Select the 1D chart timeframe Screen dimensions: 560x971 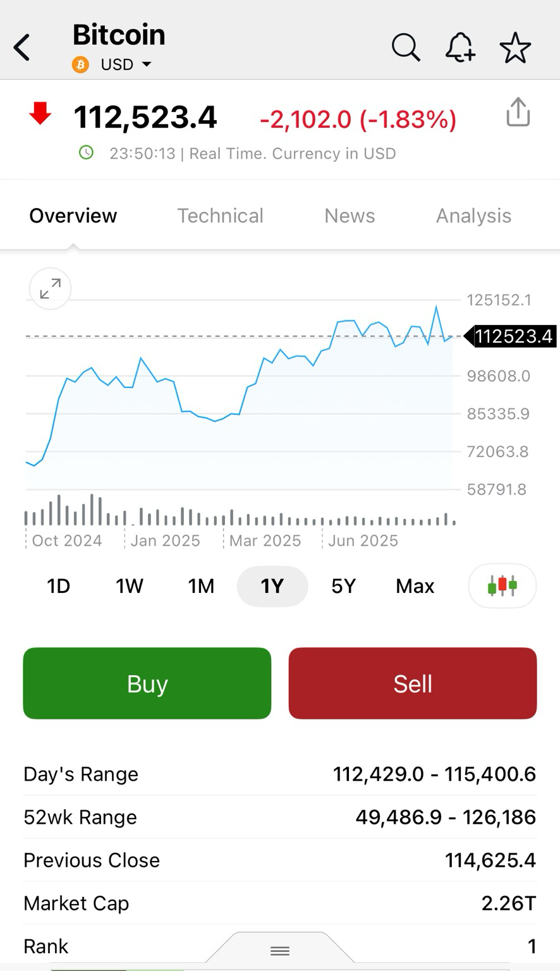point(59,586)
